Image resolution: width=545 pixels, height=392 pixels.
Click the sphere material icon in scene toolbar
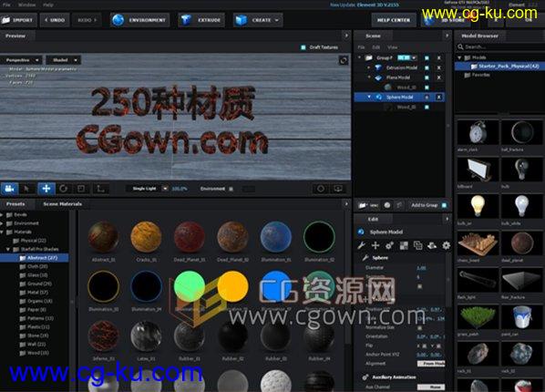(387, 205)
